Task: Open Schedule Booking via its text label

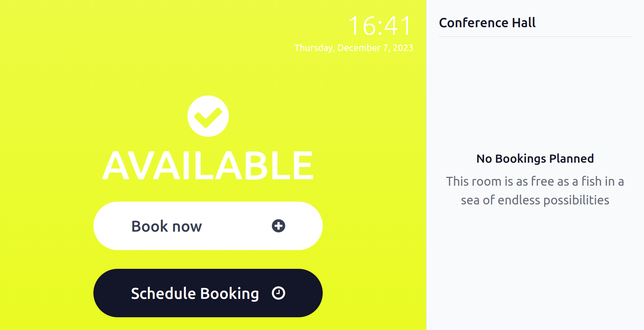Action: tap(195, 294)
